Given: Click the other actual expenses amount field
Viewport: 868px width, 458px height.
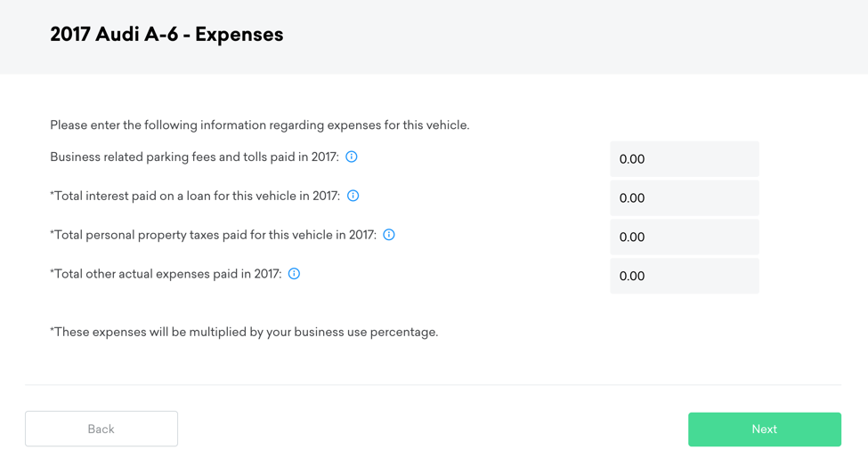Looking at the screenshot, I should [684, 277].
